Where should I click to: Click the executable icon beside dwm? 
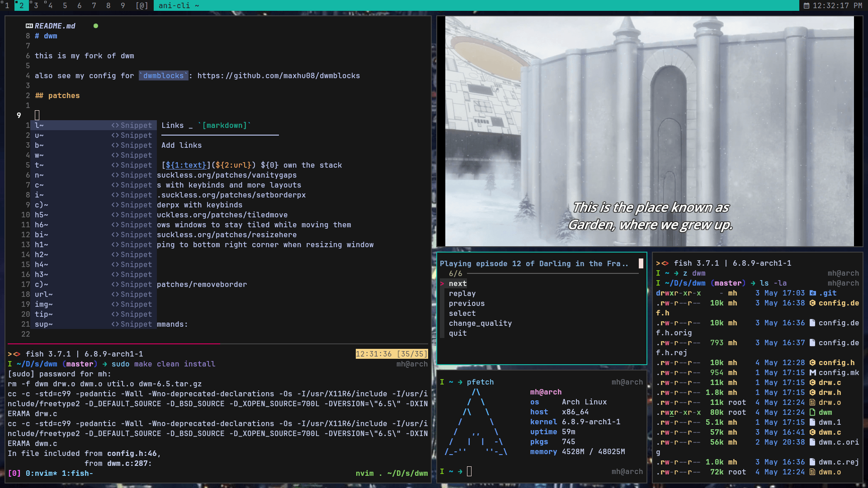tap(813, 412)
